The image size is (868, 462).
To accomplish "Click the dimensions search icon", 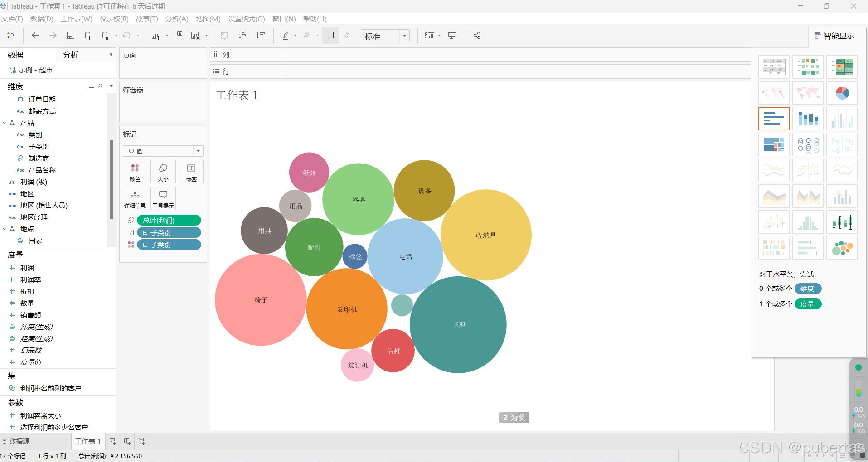I will point(100,86).
